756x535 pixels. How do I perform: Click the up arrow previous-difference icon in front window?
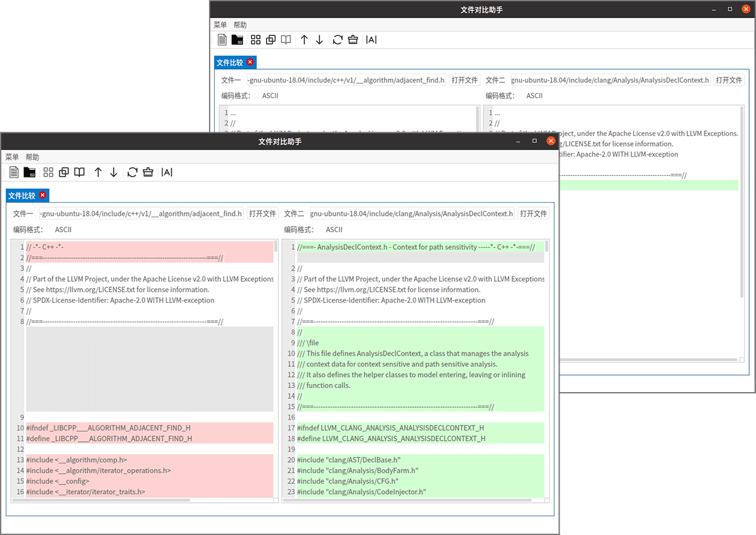98,172
